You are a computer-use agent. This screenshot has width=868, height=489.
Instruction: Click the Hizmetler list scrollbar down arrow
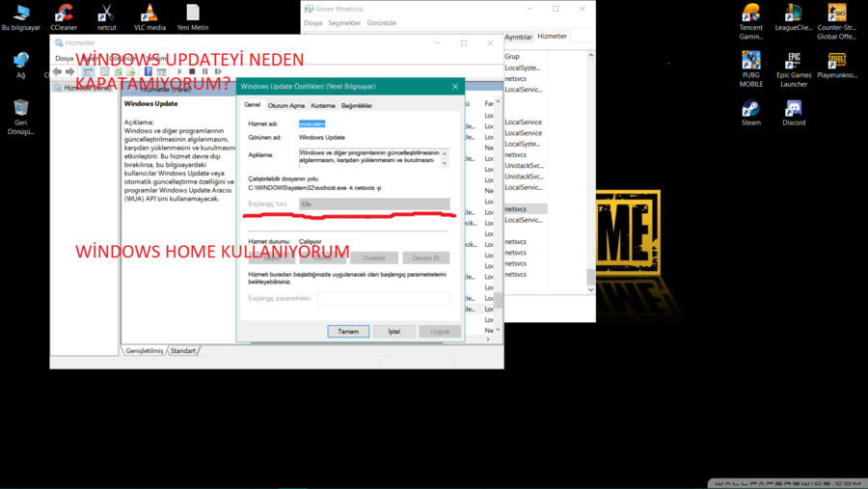point(499,330)
